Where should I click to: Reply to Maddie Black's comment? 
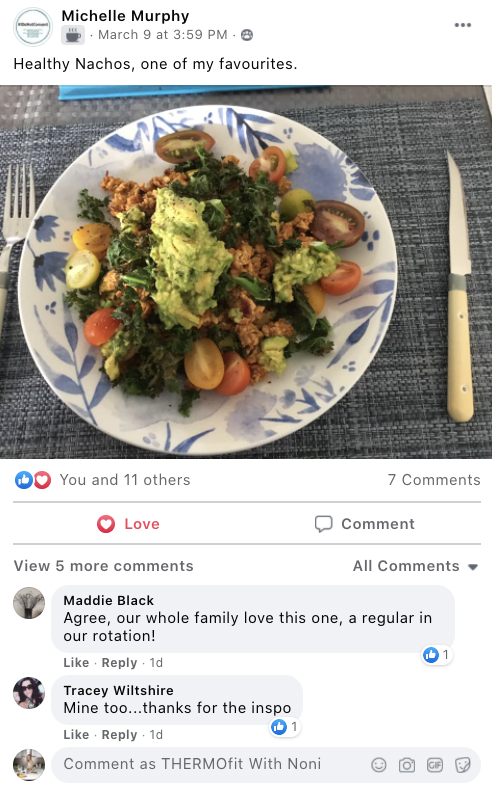point(119,662)
